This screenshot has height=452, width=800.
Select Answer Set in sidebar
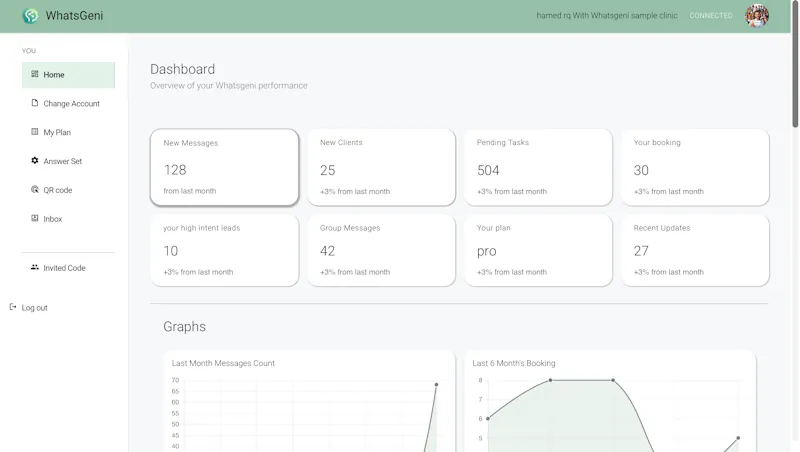68,161
